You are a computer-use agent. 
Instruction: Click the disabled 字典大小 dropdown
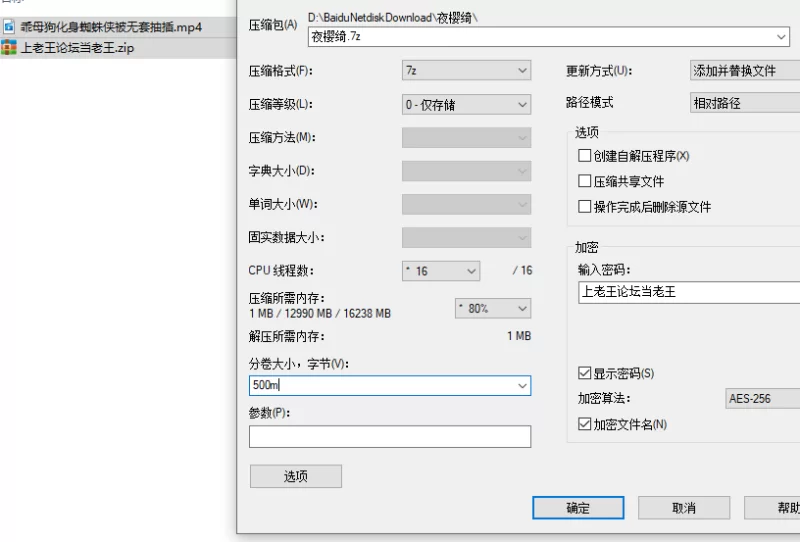pyautogui.click(x=466, y=171)
